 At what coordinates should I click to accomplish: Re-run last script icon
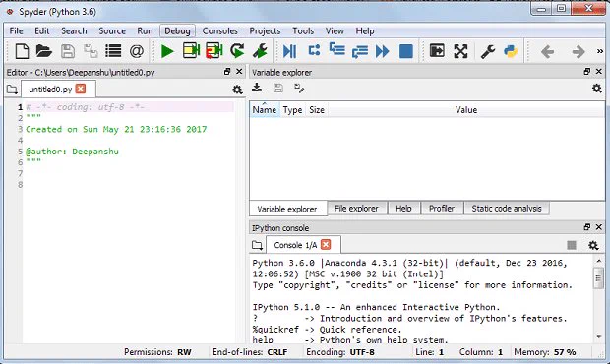(237, 51)
